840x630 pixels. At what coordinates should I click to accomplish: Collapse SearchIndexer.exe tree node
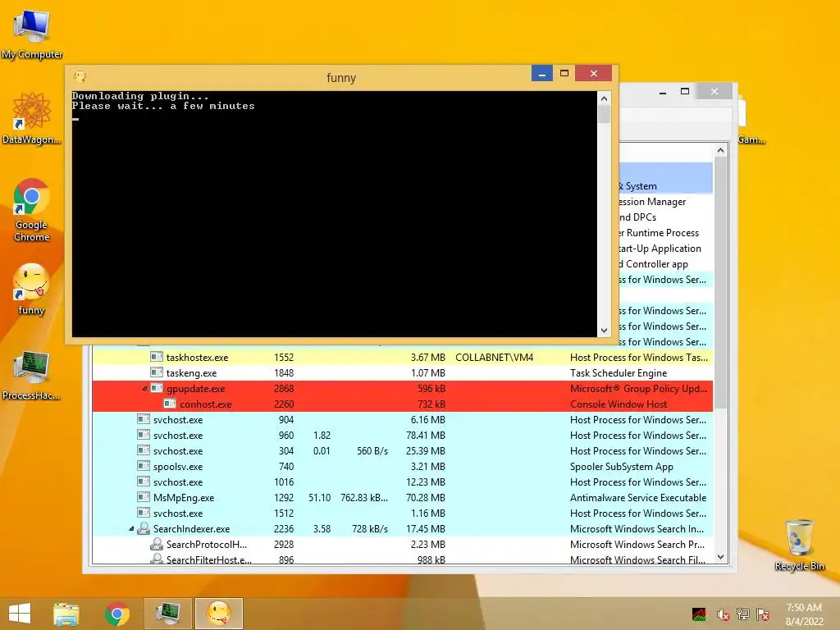(131, 529)
